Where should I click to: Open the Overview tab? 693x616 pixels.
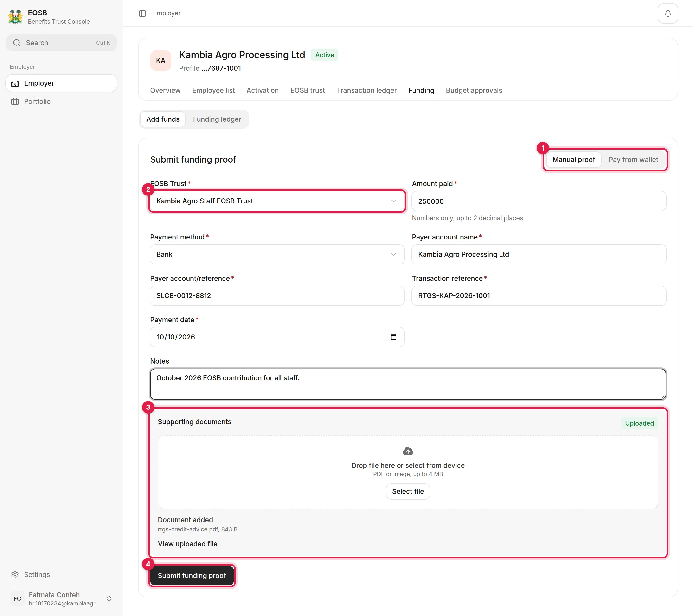pyautogui.click(x=165, y=90)
